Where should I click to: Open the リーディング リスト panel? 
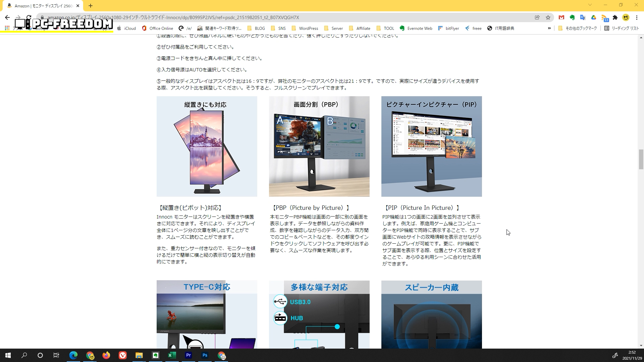(x=622, y=28)
